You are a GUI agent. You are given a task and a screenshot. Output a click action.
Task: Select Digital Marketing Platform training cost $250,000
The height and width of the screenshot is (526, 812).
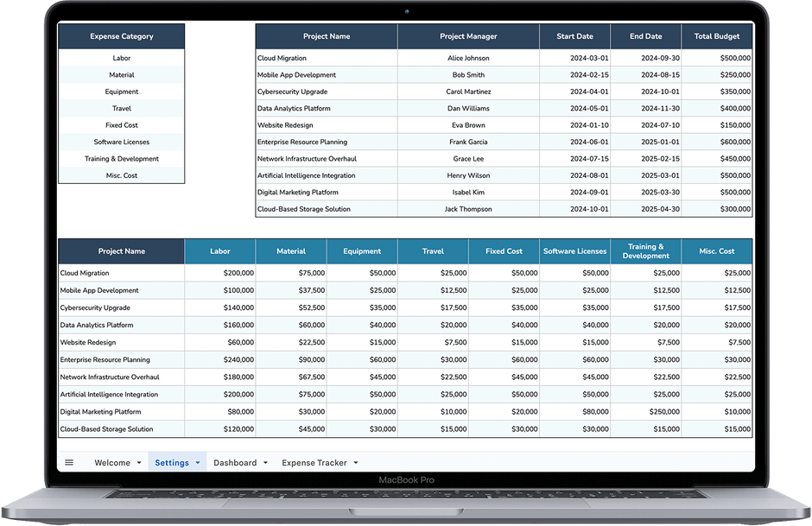click(646, 412)
